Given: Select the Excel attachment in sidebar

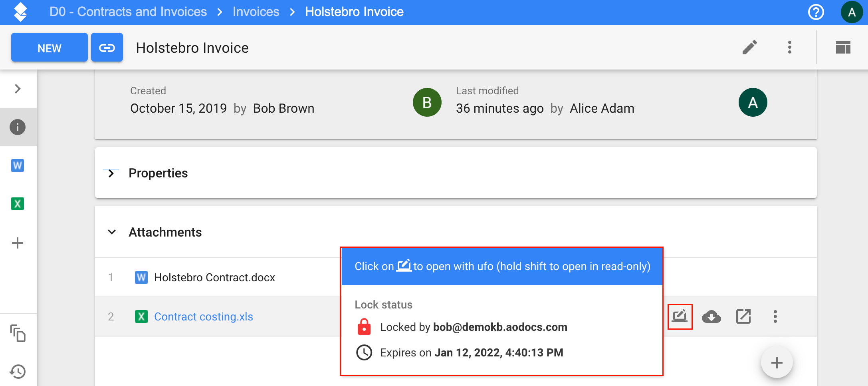Looking at the screenshot, I should (18, 204).
